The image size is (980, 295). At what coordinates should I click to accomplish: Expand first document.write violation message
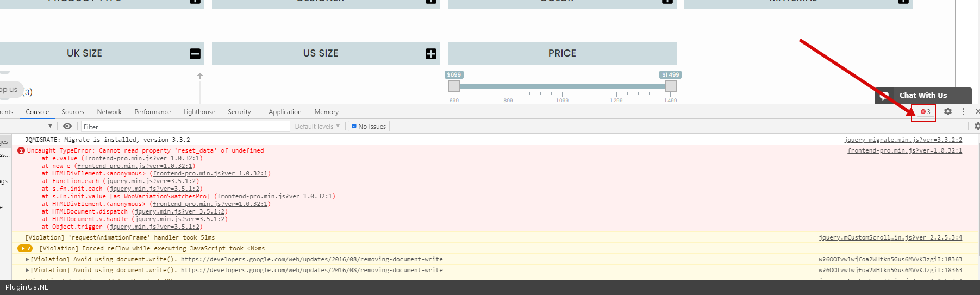coord(28,259)
